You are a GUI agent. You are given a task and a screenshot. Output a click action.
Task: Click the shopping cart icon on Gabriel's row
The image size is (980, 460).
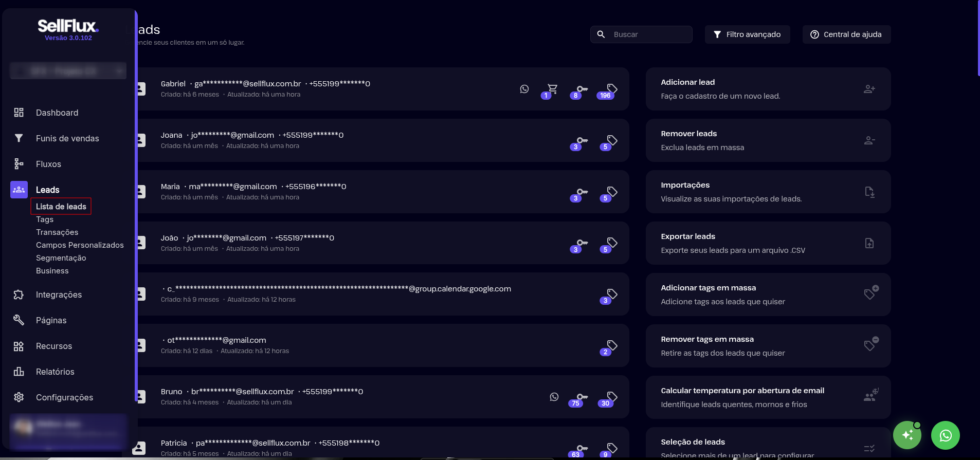coord(552,88)
